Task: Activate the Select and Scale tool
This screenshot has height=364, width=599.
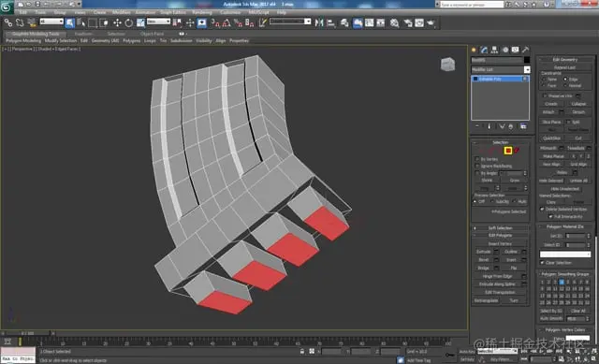Action: 140,22
